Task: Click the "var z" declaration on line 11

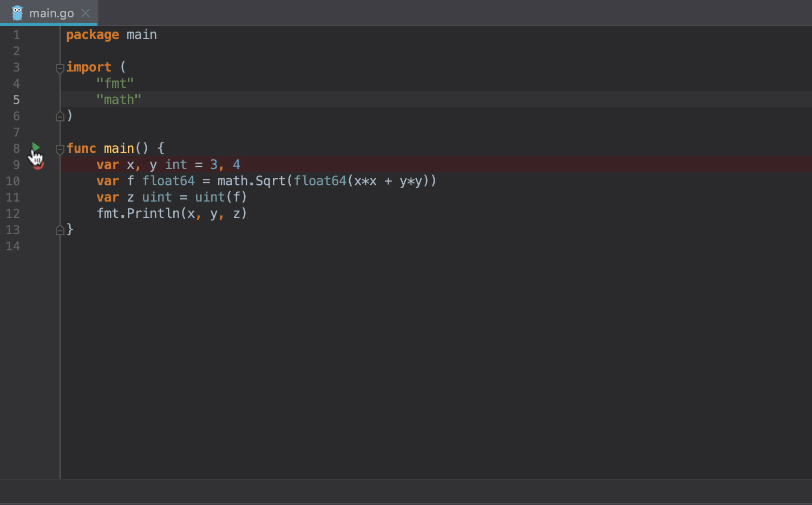Action: pyautogui.click(x=115, y=197)
